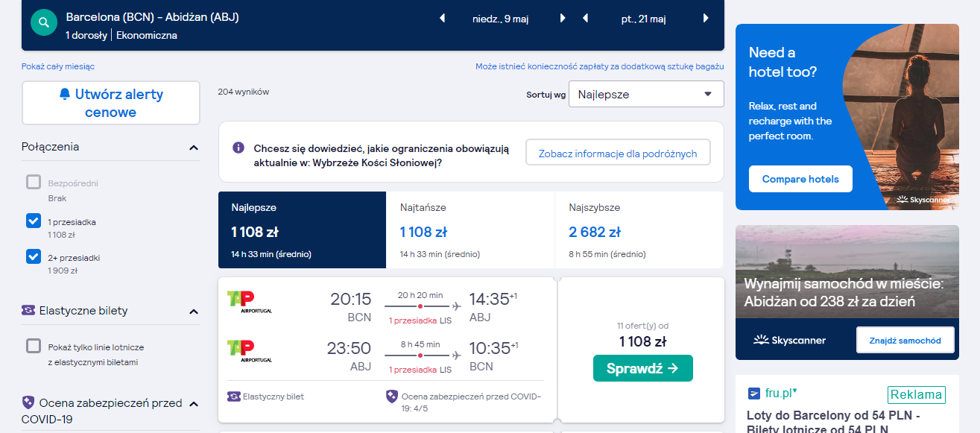Screen dimensions: 980x433
Task: Open Pokaż cały miesiąc link
Action: click(58, 66)
